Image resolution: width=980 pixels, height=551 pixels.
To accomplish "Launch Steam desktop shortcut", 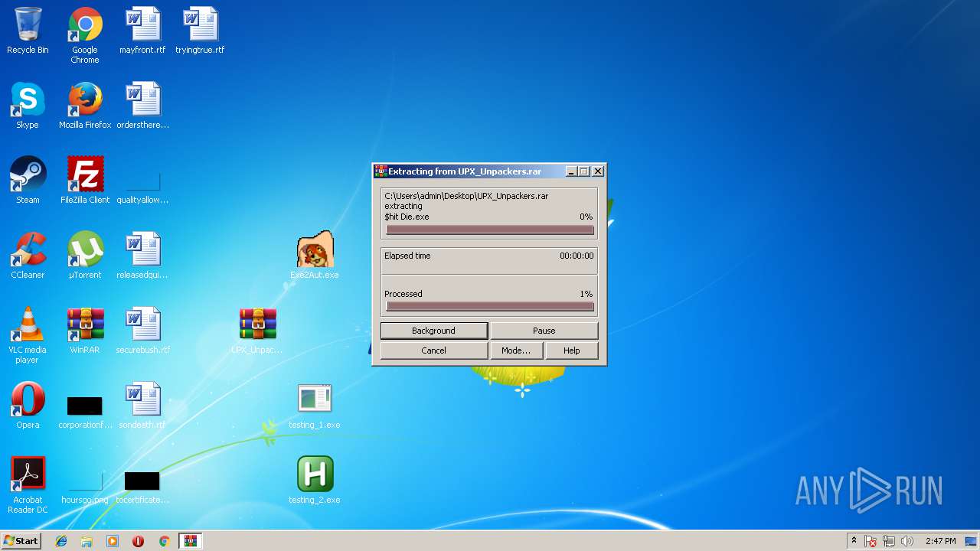I will [28, 181].
